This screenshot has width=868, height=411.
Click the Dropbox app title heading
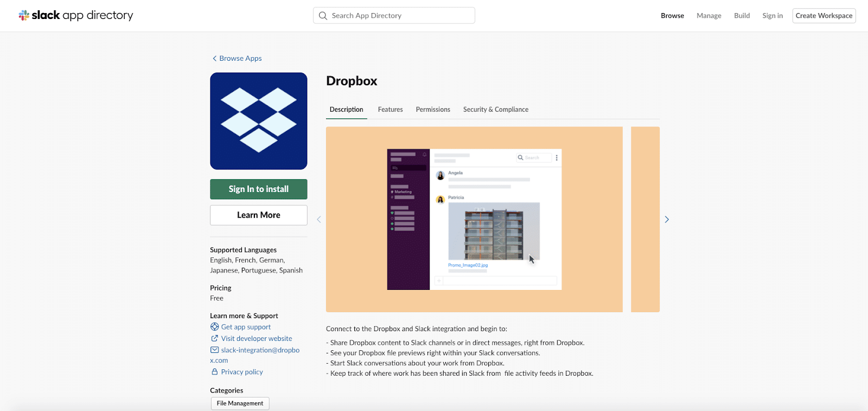tap(352, 81)
